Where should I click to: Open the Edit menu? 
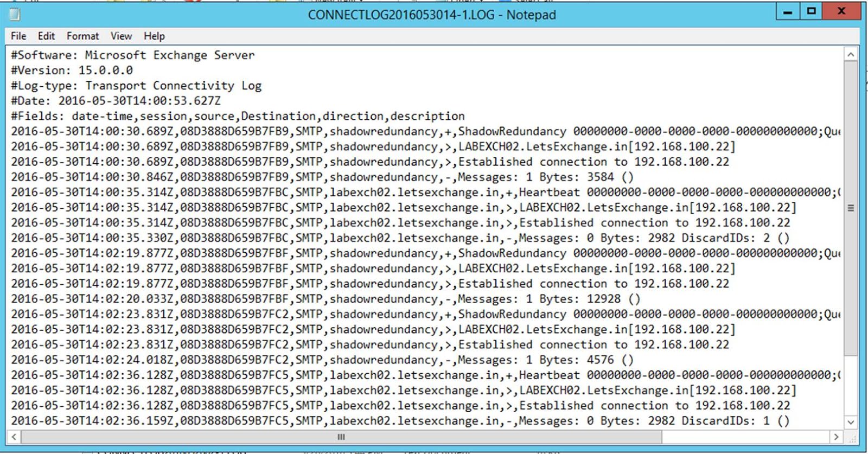46,36
